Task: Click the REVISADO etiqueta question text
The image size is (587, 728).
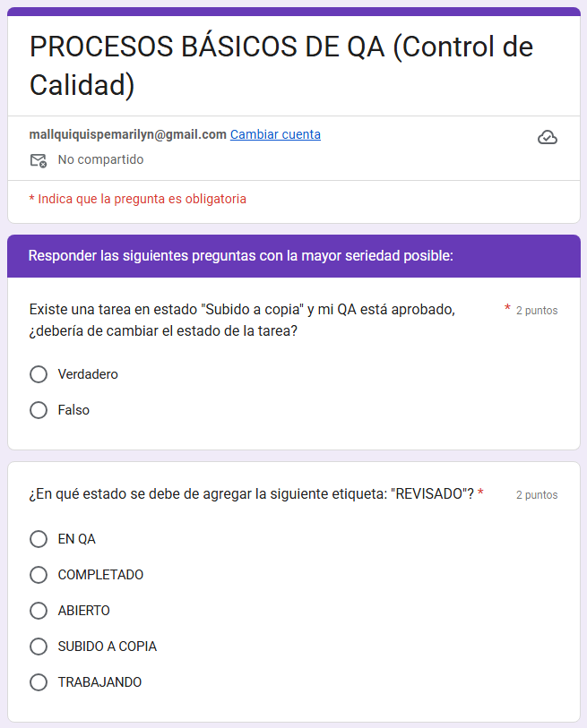Action: 251,493
